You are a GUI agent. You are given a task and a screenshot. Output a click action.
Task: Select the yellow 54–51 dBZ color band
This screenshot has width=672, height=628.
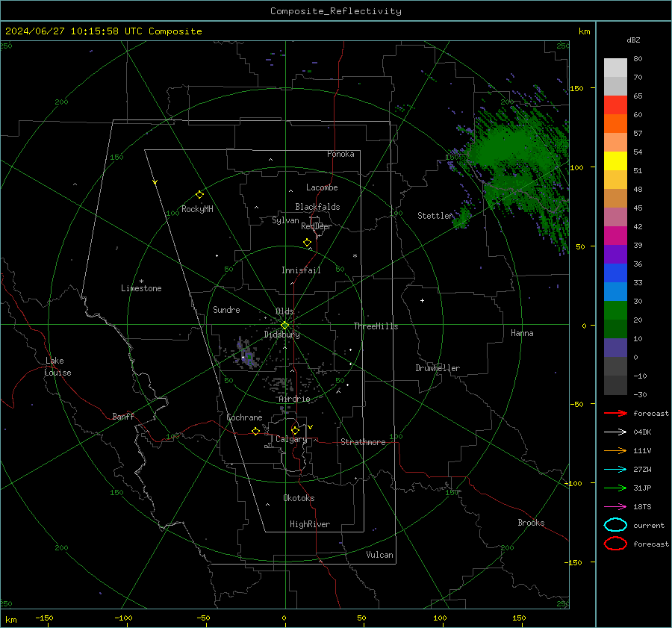pos(615,161)
